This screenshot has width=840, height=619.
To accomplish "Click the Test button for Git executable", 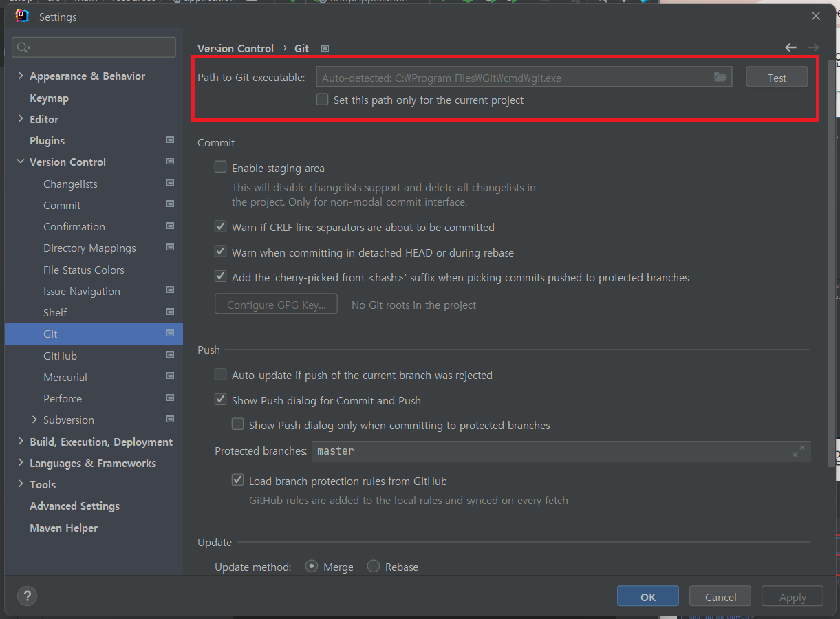I will tap(777, 77).
